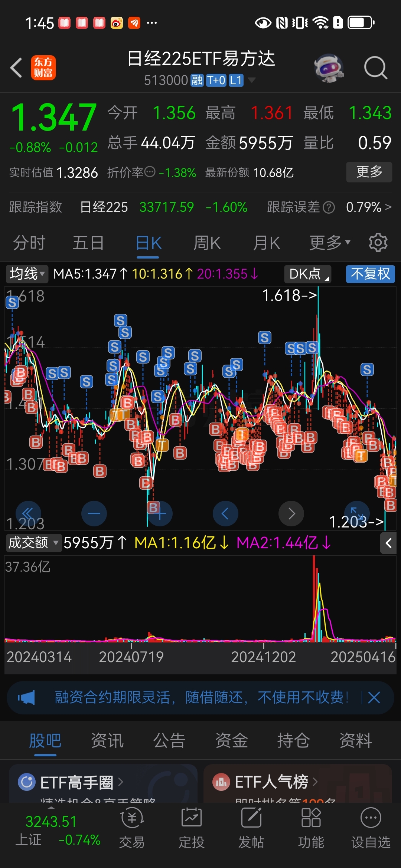Show 折价率 info icon

click(150, 172)
